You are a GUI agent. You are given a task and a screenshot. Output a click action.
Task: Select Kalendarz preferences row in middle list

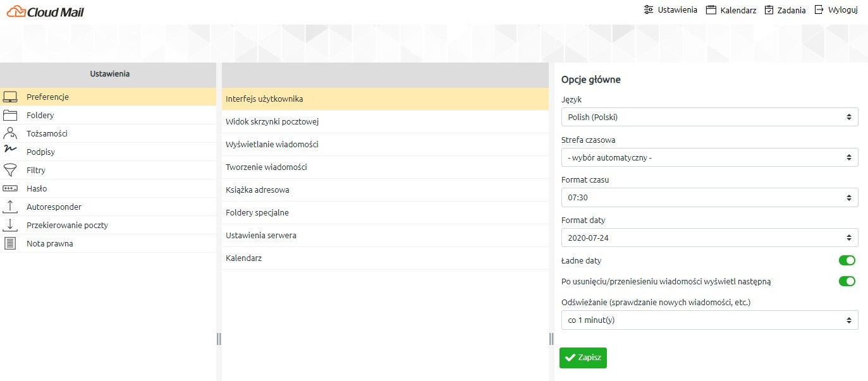[385, 258]
